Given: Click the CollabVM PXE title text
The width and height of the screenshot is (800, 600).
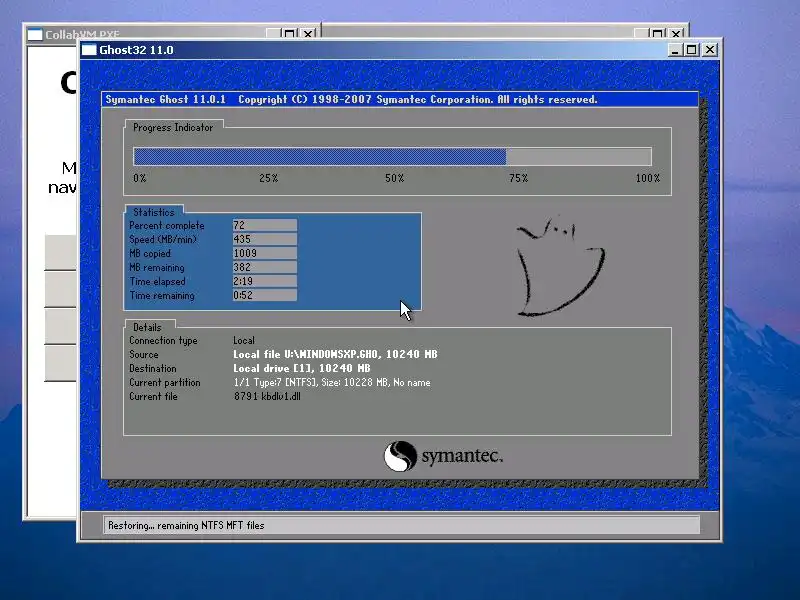Looking at the screenshot, I should coord(82,35).
